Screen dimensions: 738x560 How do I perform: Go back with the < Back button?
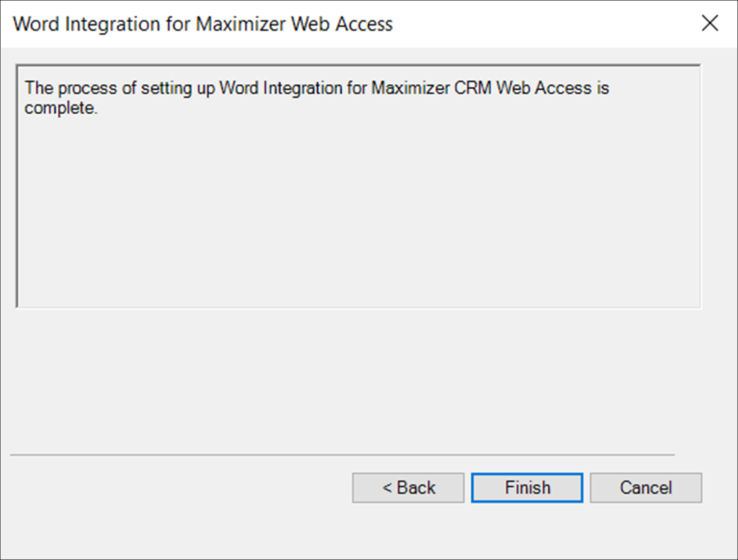pos(408,487)
